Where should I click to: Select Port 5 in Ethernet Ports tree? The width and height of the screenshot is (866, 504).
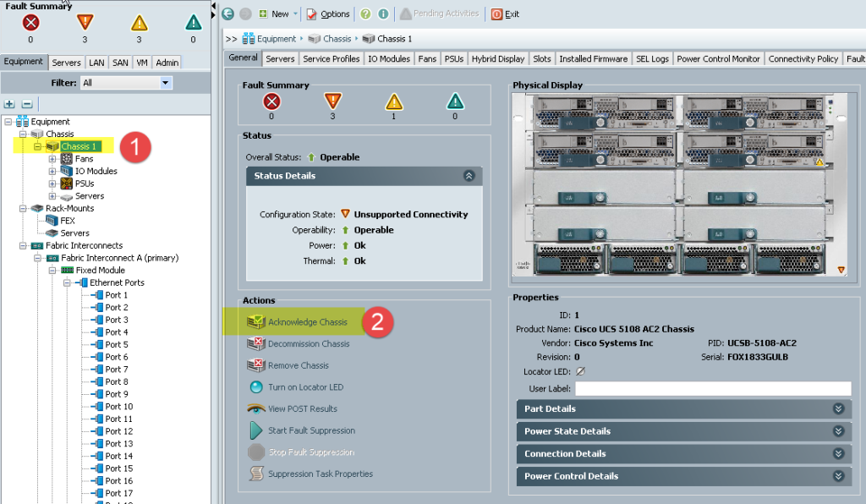(x=117, y=344)
